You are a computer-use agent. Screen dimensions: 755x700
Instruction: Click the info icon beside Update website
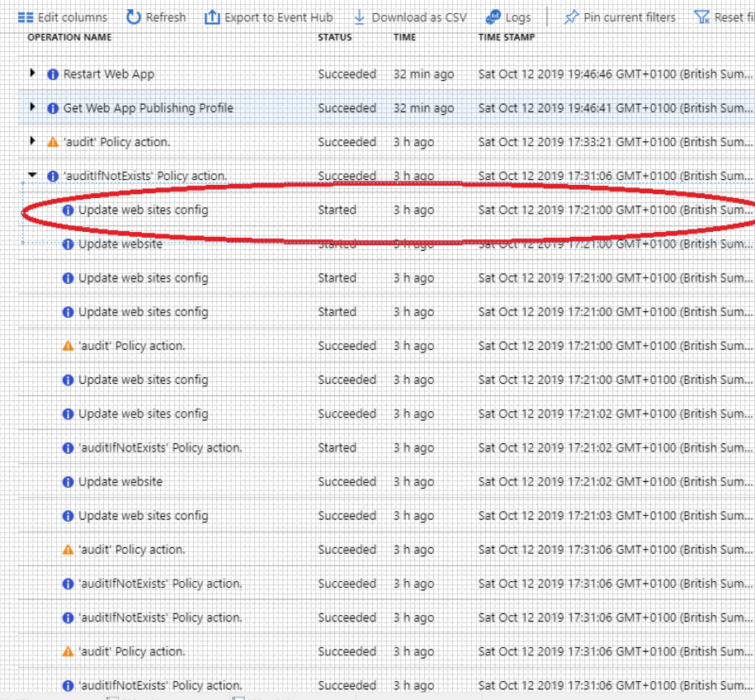click(x=67, y=244)
